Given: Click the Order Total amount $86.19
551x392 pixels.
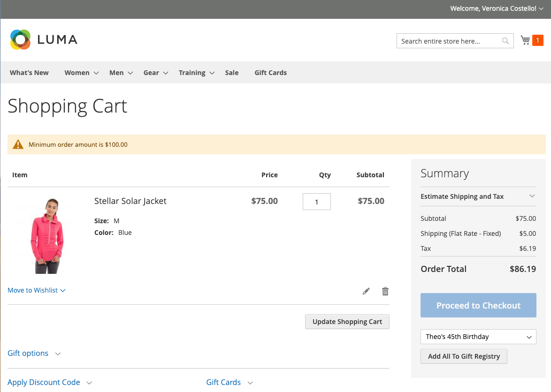Looking at the screenshot, I should pos(523,269).
